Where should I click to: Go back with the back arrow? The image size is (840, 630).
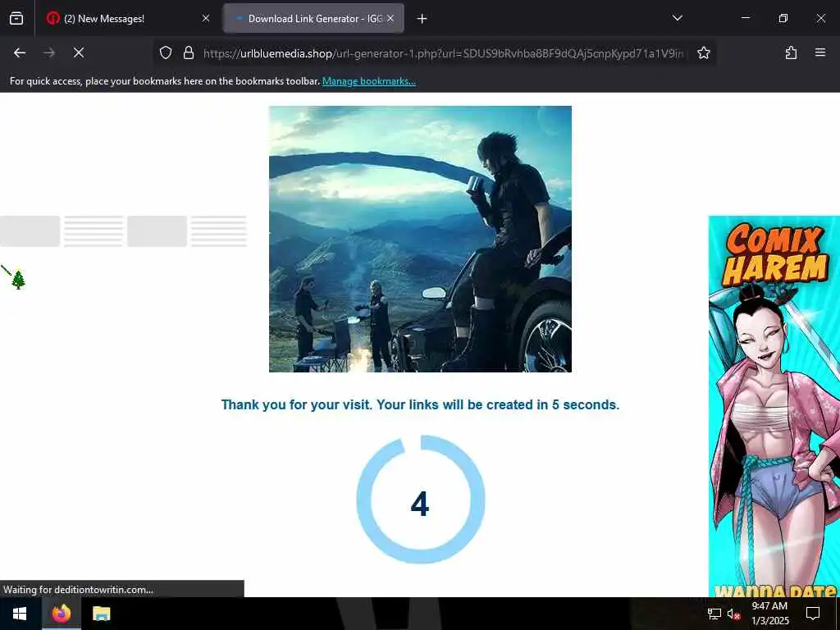coord(20,52)
